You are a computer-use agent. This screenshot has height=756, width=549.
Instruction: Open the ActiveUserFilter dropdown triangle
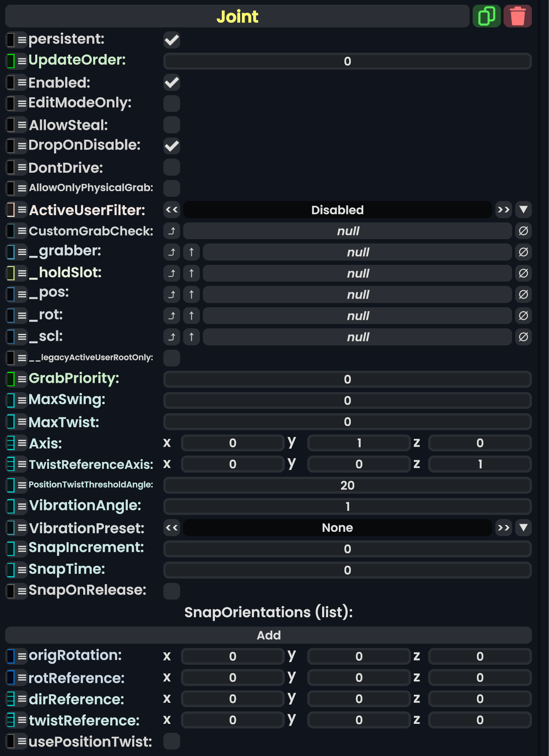(x=523, y=210)
